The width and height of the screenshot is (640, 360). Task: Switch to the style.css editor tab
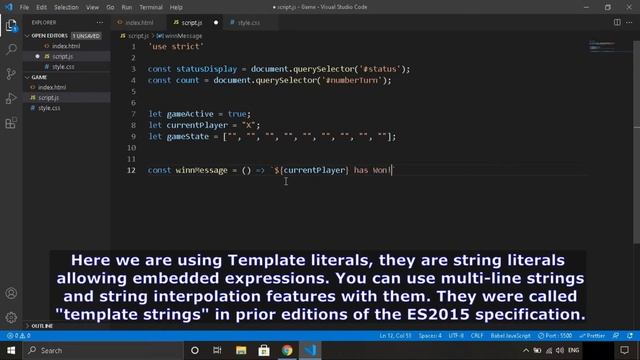249,22
